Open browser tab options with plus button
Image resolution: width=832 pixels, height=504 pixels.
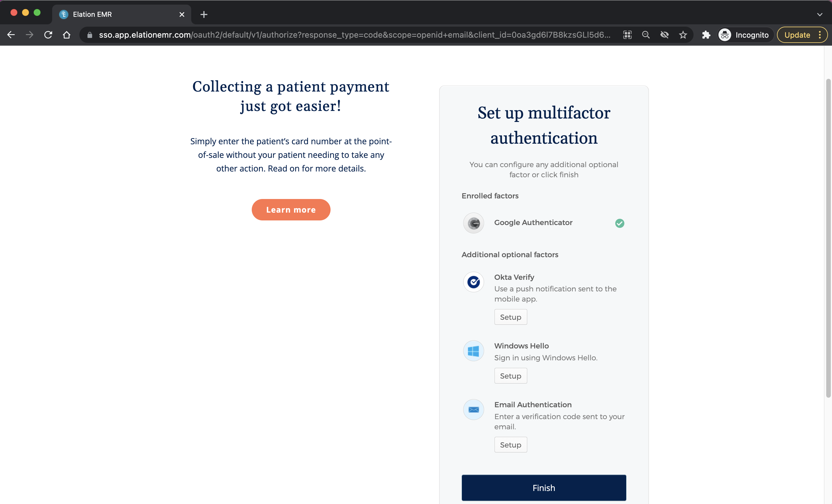click(x=204, y=14)
